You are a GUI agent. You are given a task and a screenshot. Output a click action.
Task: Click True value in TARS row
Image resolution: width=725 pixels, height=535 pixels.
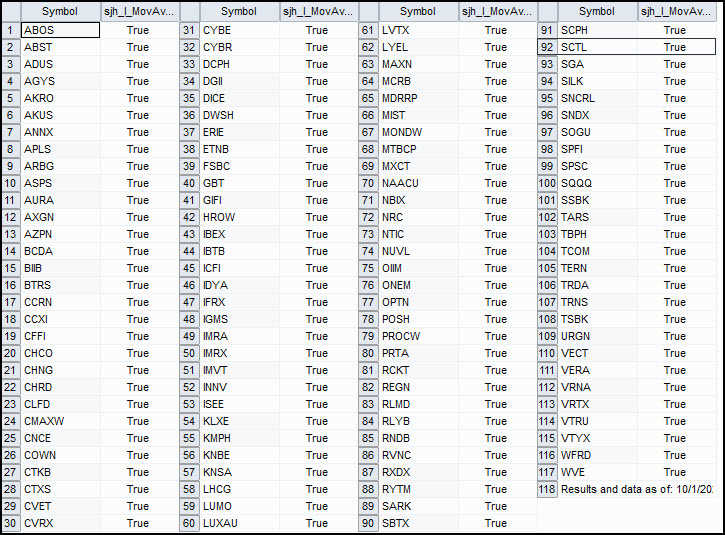click(x=675, y=217)
